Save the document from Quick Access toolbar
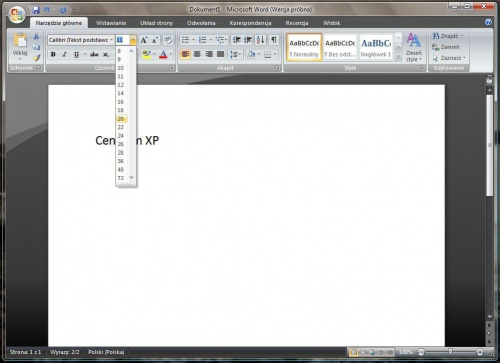 [x=36, y=10]
